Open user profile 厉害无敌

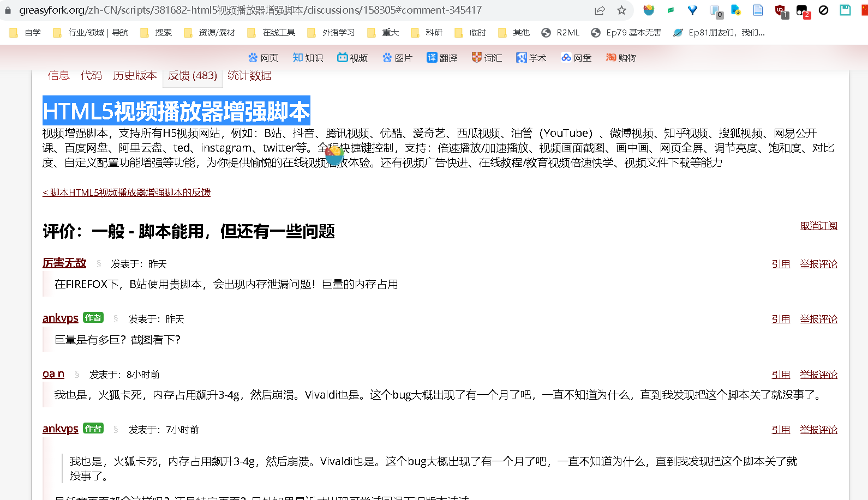pyautogui.click(x=64, y=263)
